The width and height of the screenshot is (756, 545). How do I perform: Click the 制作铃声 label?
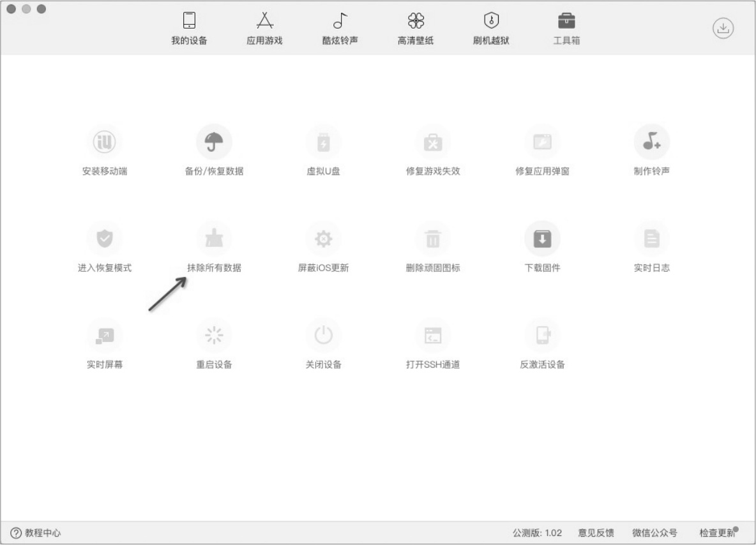click(652, 171)
